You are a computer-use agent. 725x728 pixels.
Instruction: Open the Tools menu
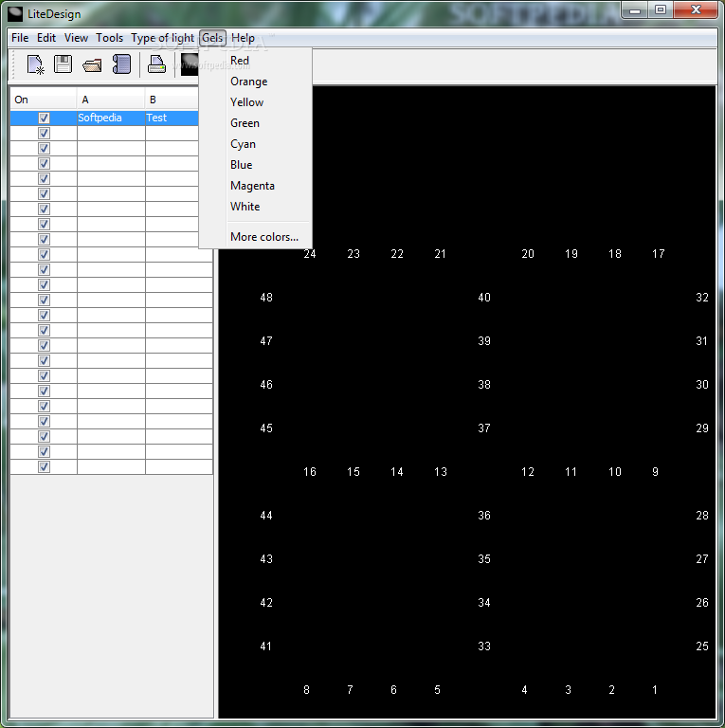coord(110,38)
